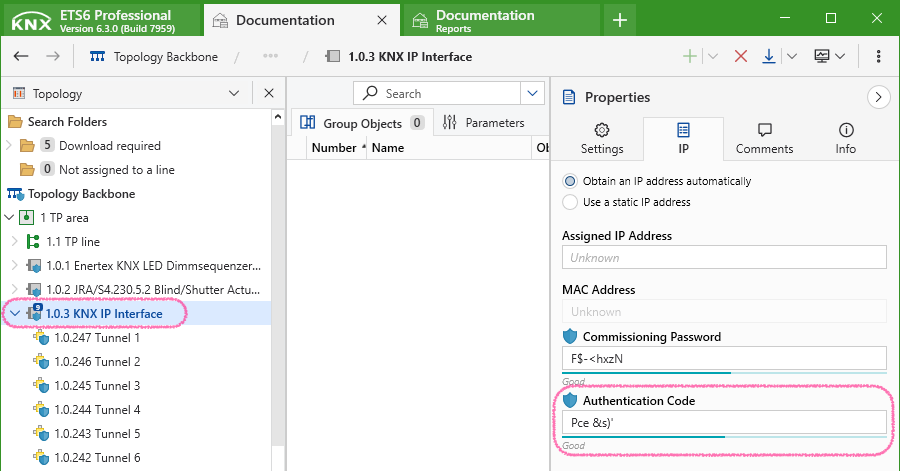Select Use a static IP address
Viewport: 900px width, 471px height.
570,202
